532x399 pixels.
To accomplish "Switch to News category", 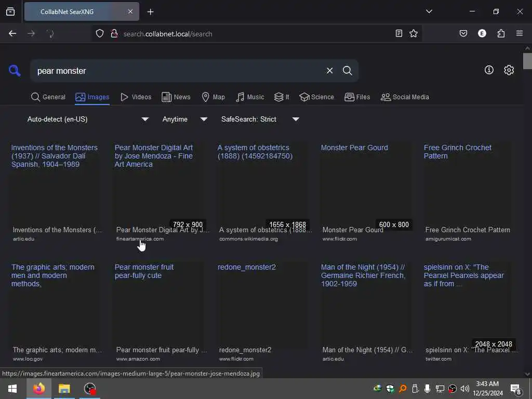I will coord(176,97).
